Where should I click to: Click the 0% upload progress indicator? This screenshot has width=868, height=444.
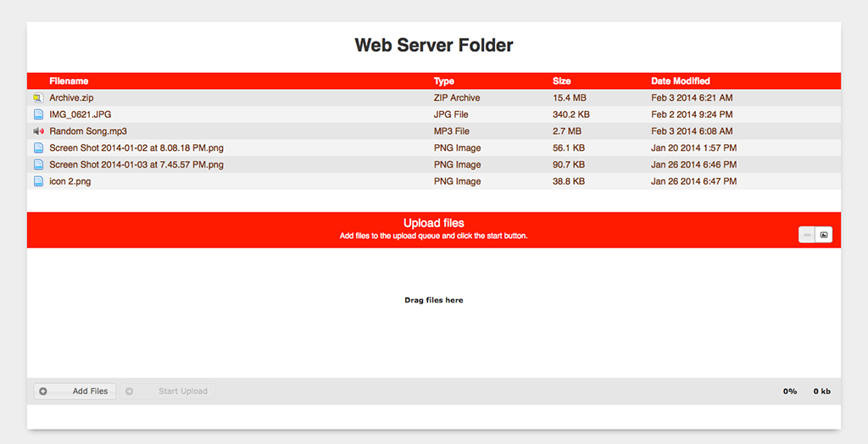tap(790, 391)
